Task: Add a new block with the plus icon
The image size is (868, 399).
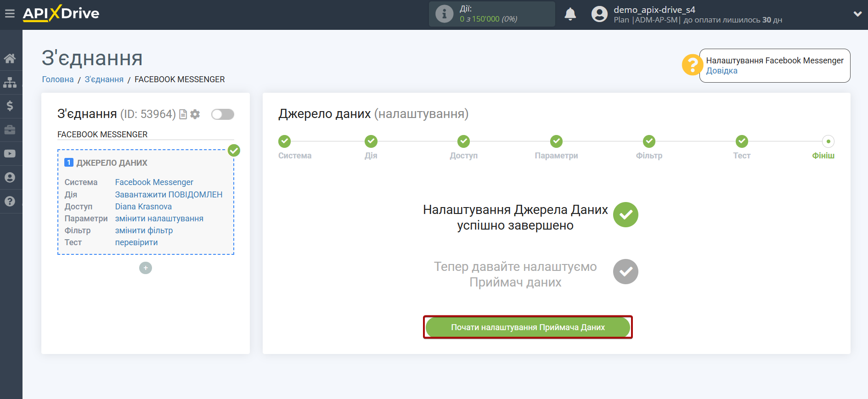Action: (x=146, y=268)
